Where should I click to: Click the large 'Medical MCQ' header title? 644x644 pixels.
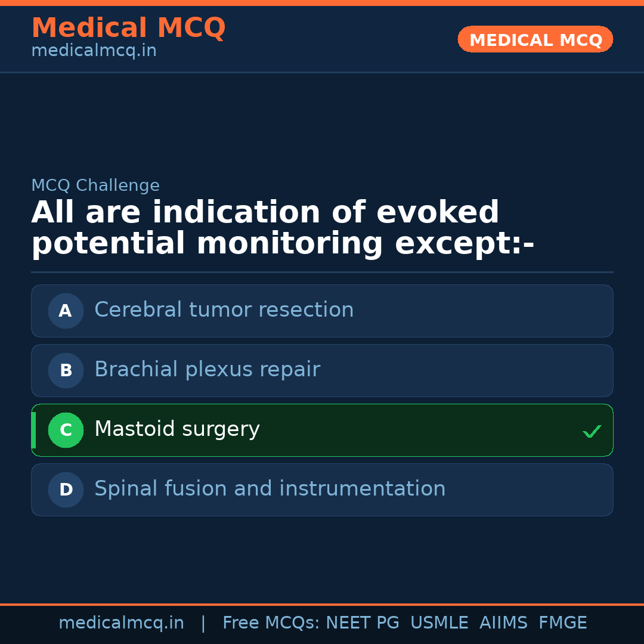(x=128, y=28)
